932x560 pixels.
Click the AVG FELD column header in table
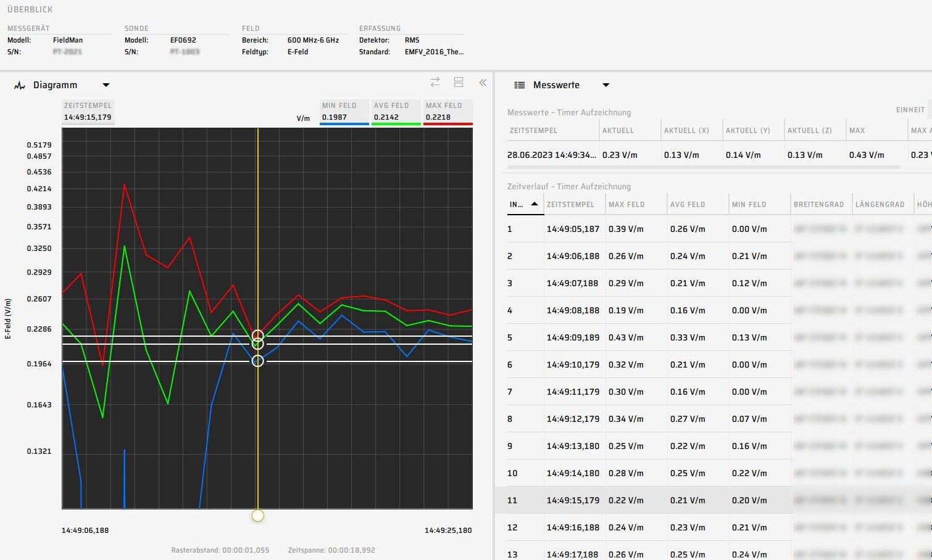coord(688,204)
